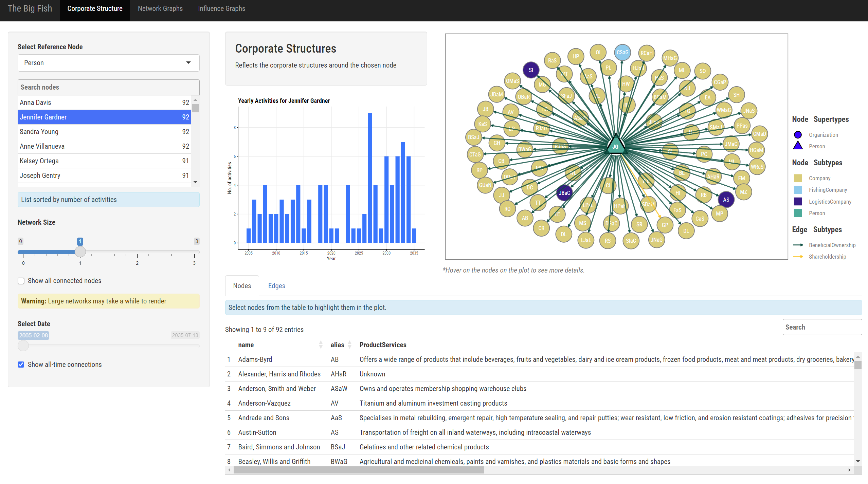Click the JG triangle person node

click(x=615, y=146)
